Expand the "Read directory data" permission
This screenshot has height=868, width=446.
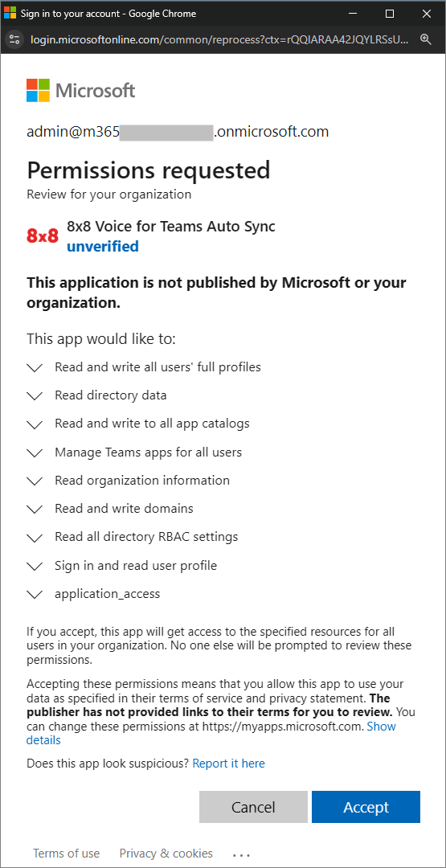[35, 395]
